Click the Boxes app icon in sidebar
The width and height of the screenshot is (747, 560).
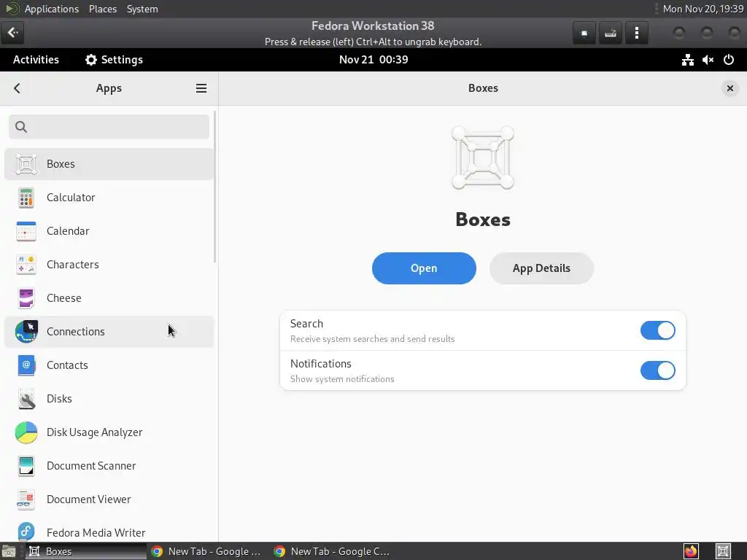pyautogui.click(x=26, y=164)
